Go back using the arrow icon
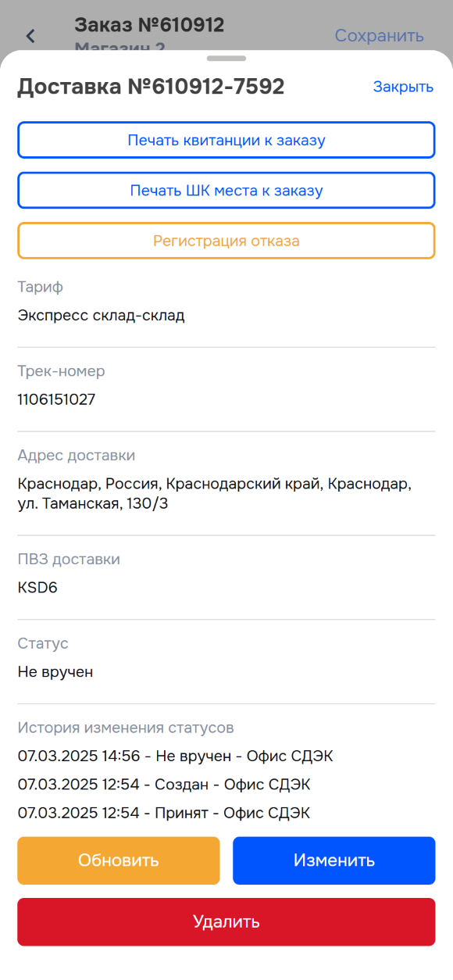Image resolution: width=453 pixels, height=980 pixels. [30, 35]
